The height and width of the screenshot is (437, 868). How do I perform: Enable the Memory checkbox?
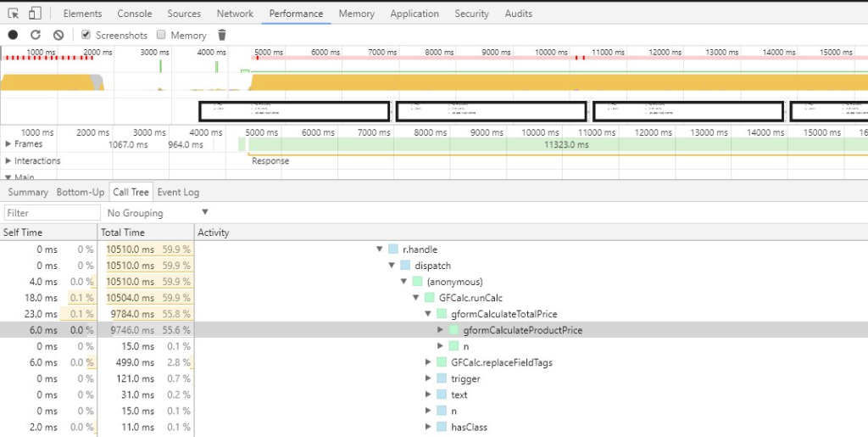[161, 35]
